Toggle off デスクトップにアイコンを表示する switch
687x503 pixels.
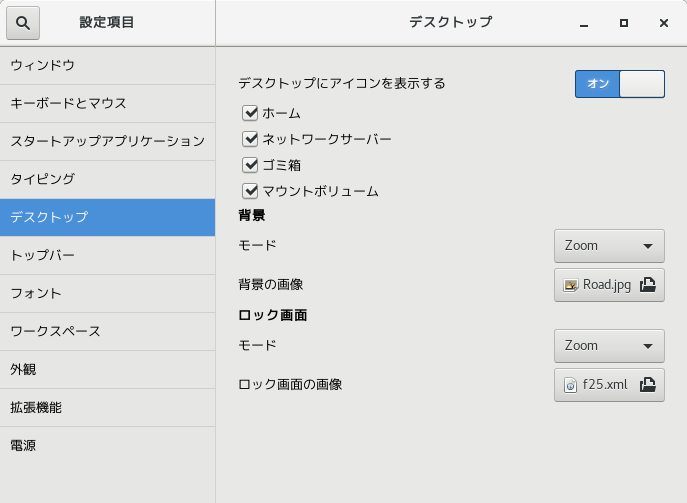(620, 84)
